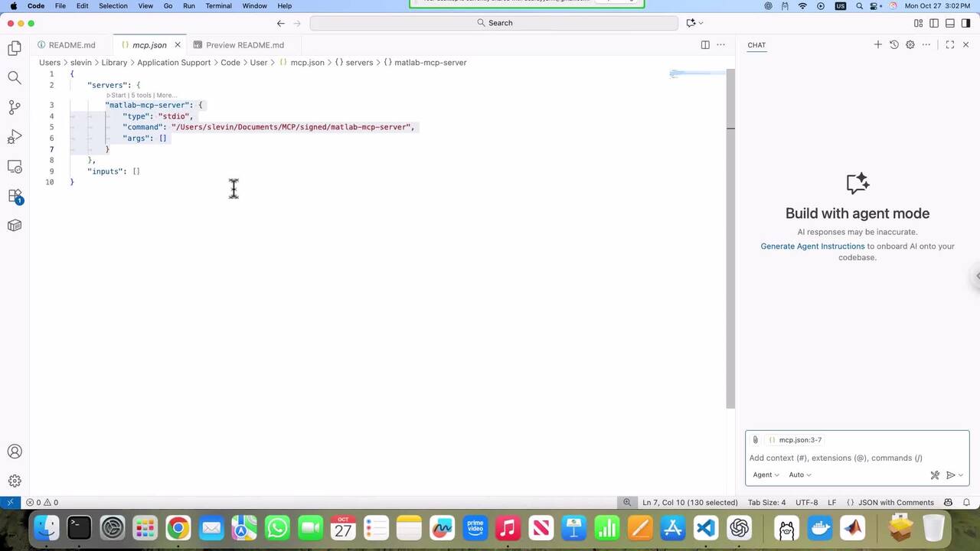The image size is (980, 551).
Task: Open the Source Control view
Action: point(15,107)
